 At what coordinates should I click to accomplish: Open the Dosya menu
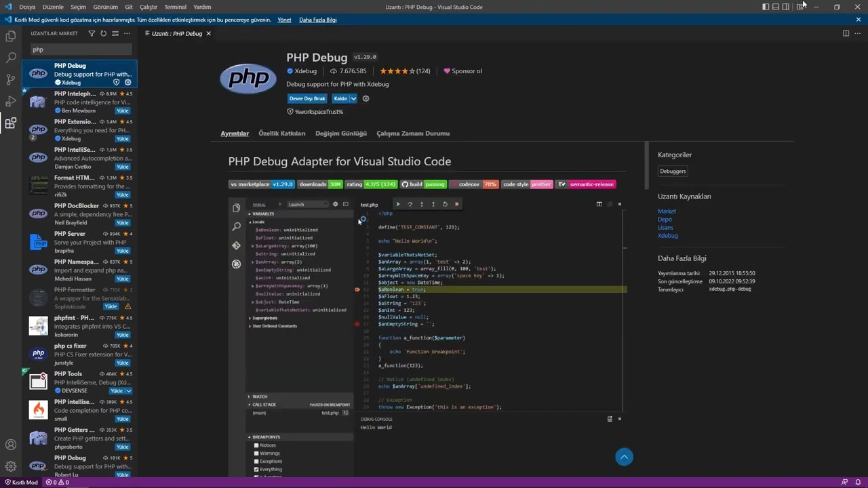[27, 7]
